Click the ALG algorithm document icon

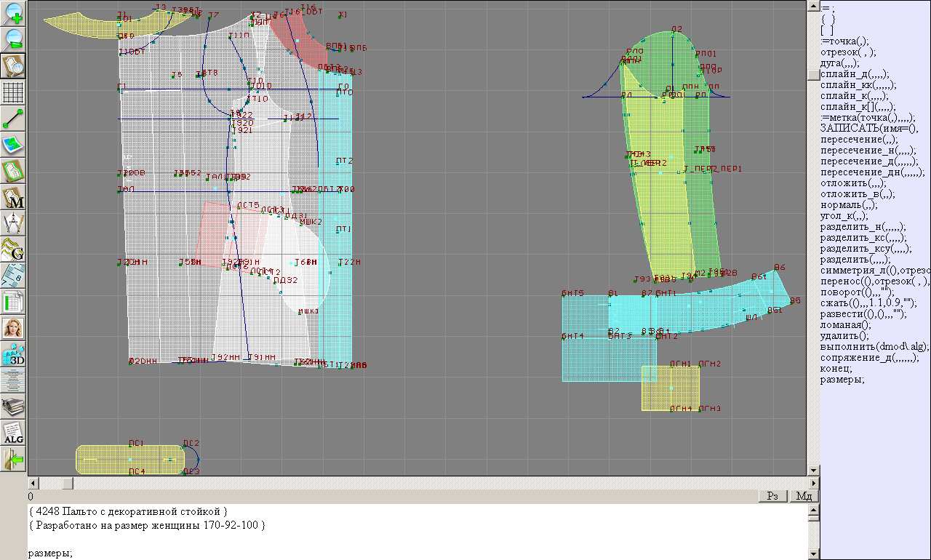[x=14, y=433]
